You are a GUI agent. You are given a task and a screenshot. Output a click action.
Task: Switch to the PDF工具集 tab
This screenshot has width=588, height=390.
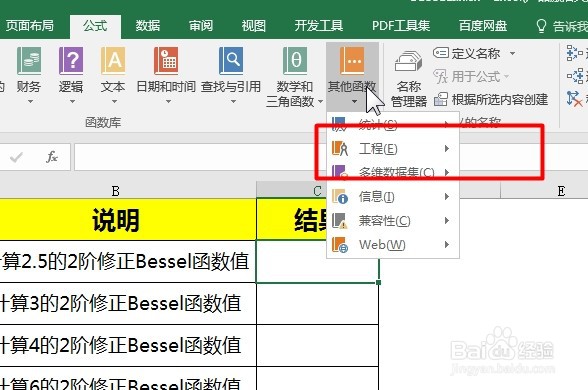(x=401, y=26)
